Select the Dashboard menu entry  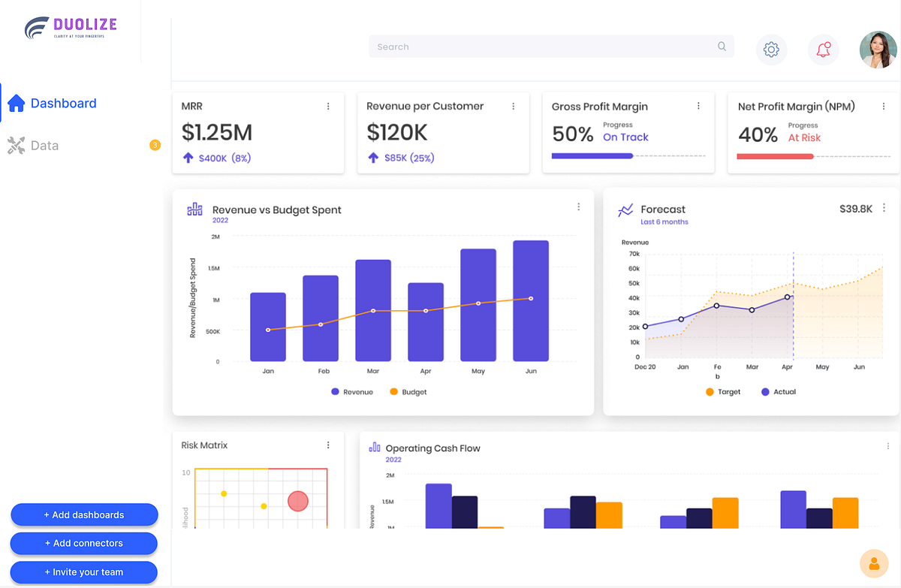click(63, 103)
